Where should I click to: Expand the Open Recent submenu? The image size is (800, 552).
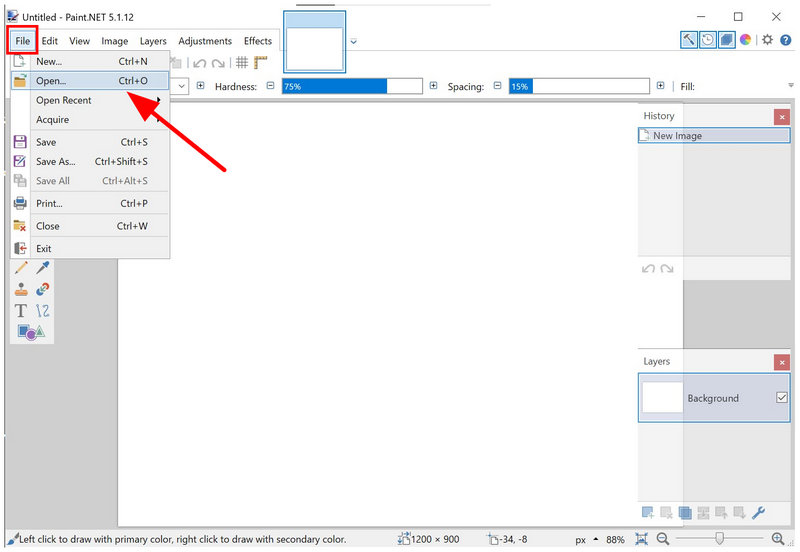pos(97,100)
